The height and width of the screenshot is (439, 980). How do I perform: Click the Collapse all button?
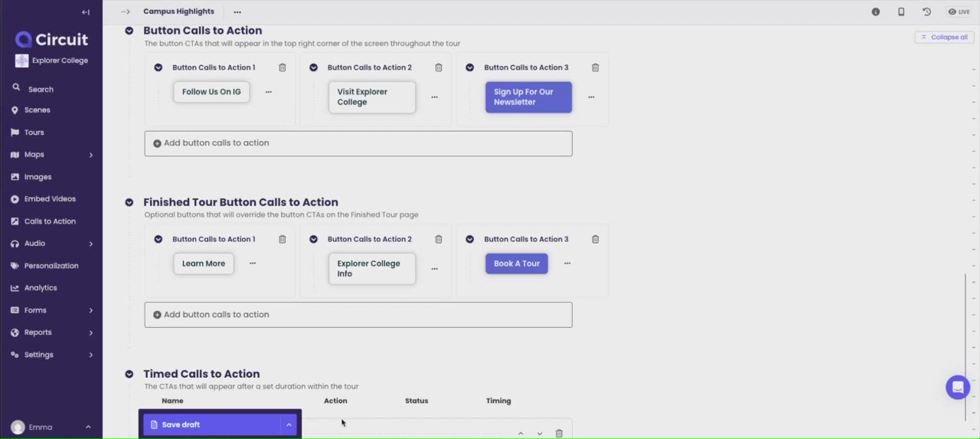pos(944,37)
